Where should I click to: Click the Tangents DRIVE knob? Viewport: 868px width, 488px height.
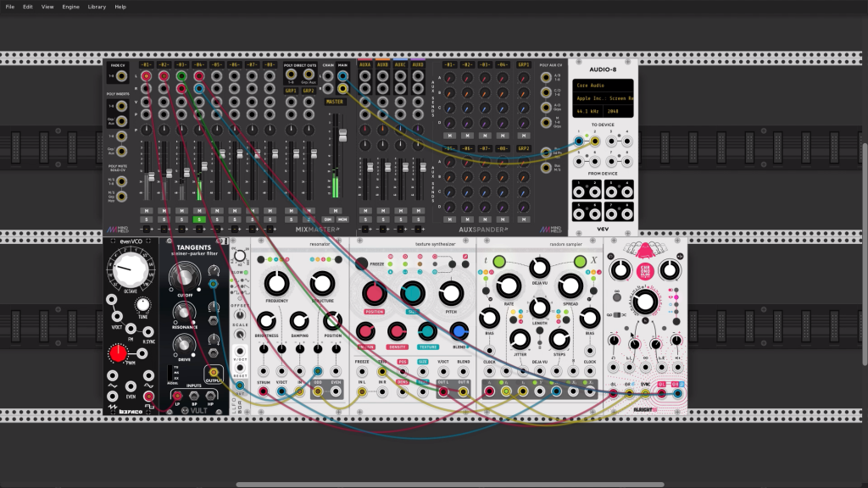[x=184, y=346]
